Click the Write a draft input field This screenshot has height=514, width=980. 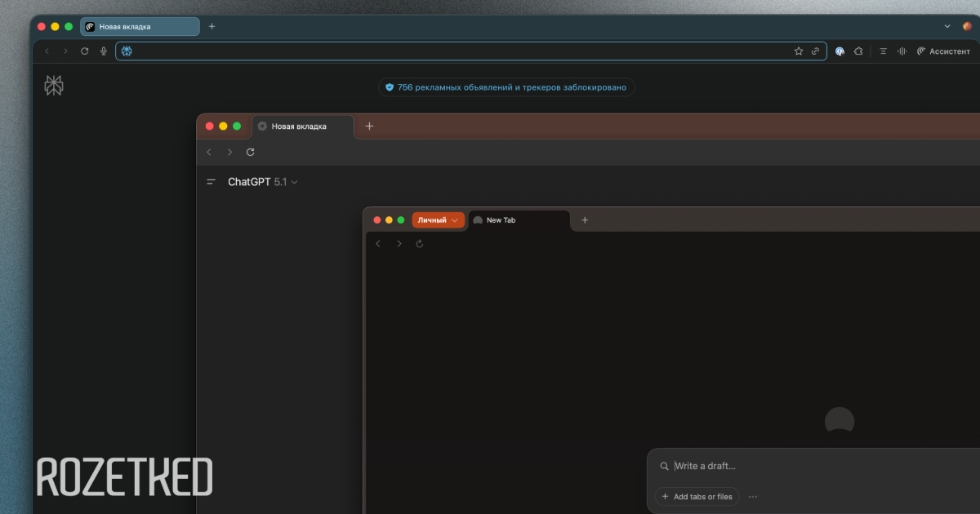point(817,466)
